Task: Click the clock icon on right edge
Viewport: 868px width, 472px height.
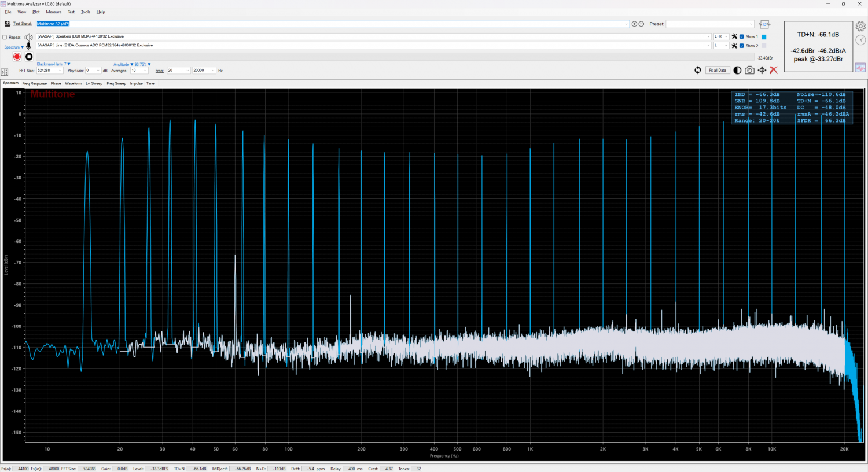Action: coord(860,40)
